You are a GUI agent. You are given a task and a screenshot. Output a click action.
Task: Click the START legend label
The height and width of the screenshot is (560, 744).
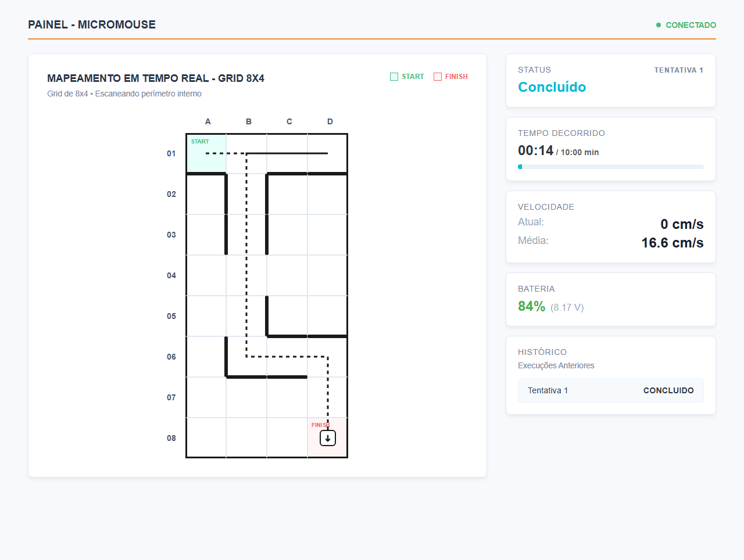413,77
